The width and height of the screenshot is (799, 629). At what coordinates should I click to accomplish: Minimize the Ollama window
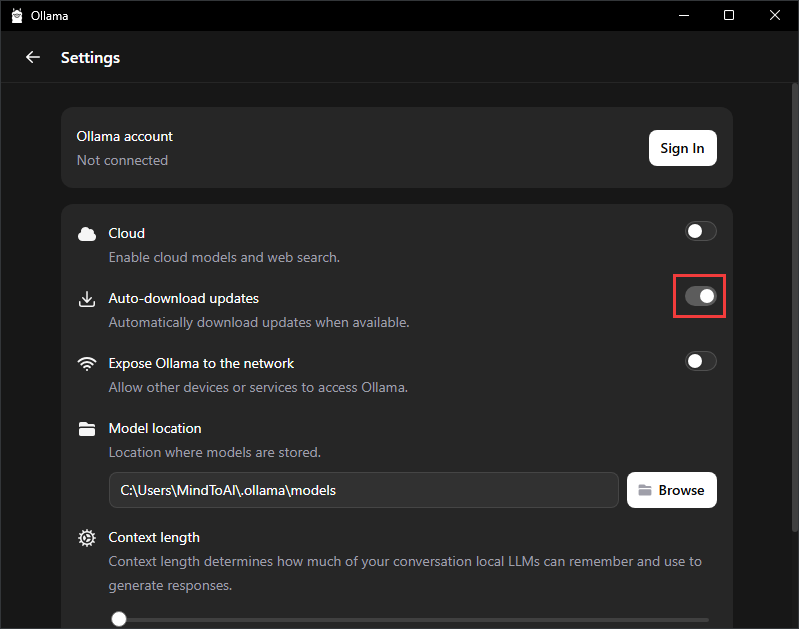[684, 15]
